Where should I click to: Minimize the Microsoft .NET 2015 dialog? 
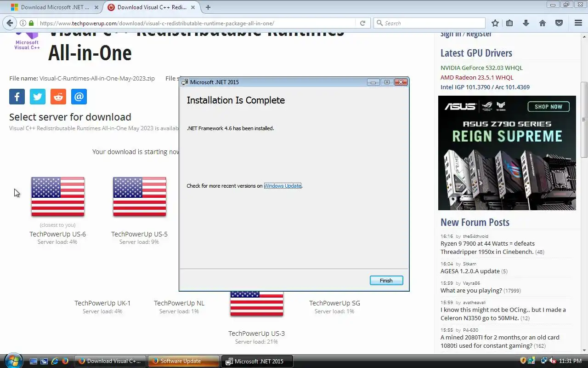(373, 82)
